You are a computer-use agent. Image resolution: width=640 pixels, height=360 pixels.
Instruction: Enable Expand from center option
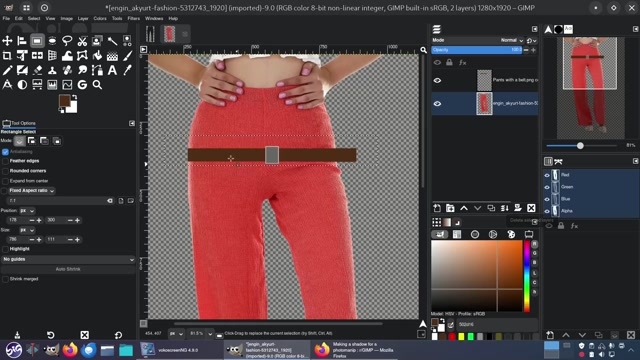click(5, 181)
